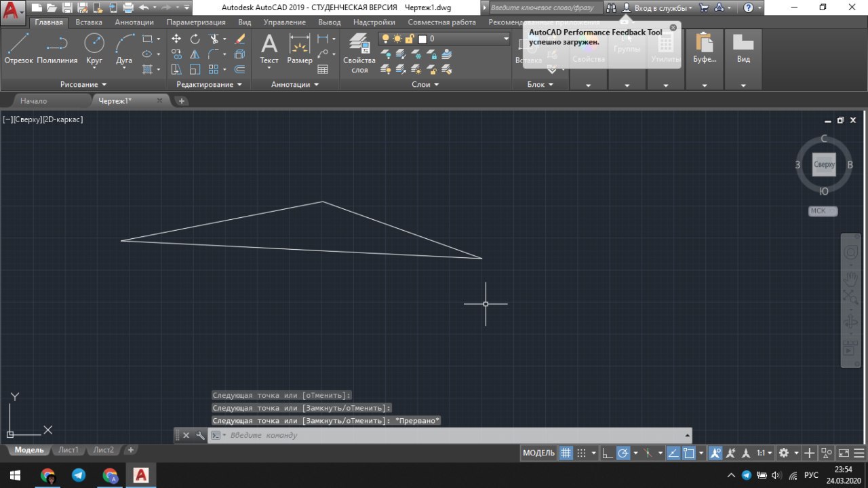
Task: Click the Table icon in Аннотации
Action: (323, 69)
